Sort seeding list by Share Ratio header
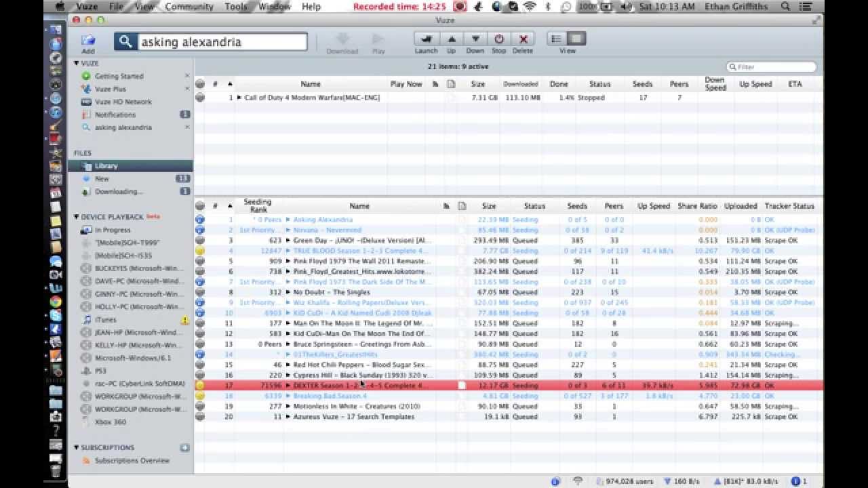Image resolution: width=868 pixels, height=488 pixels. [697, 206]
